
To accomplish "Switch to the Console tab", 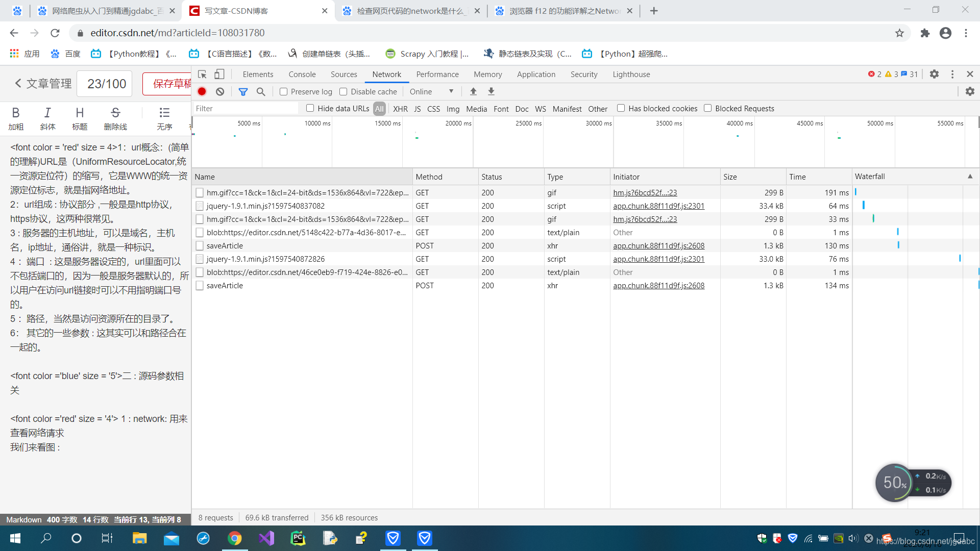I will 302,74.
